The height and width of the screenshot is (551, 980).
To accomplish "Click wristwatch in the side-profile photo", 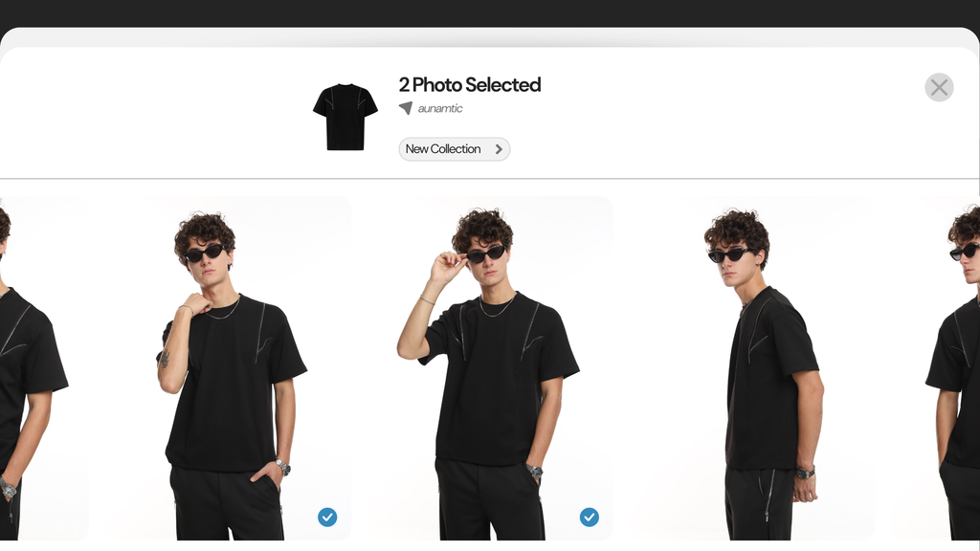I will pyautogui.click(x=805, y=473).
